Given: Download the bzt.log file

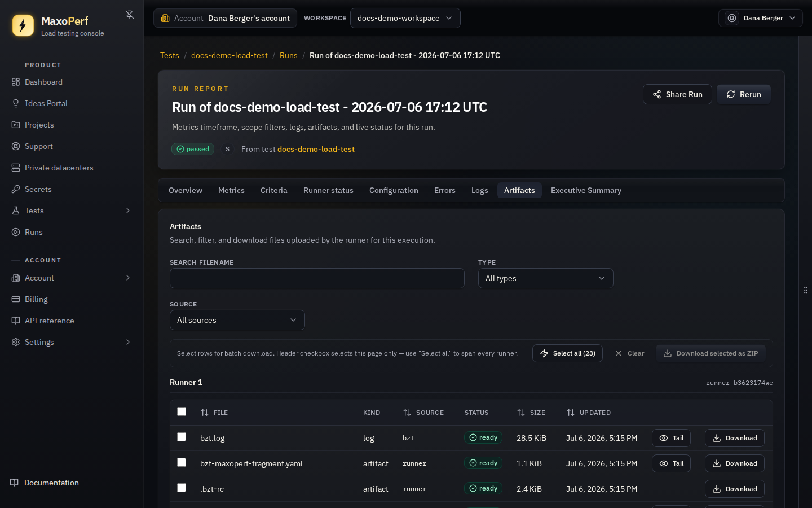Looking at the screenshot, I should [x=735, y=438].
